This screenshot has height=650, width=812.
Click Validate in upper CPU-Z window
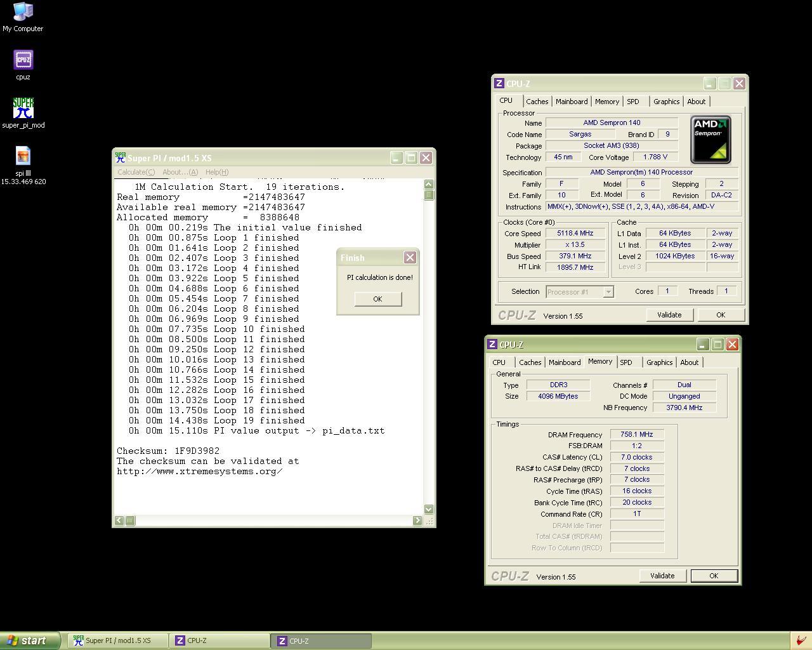(669, 315)
